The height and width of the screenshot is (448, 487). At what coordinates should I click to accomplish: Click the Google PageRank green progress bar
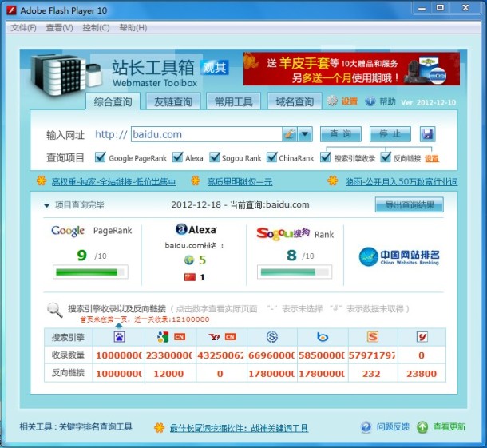[90, 272]
